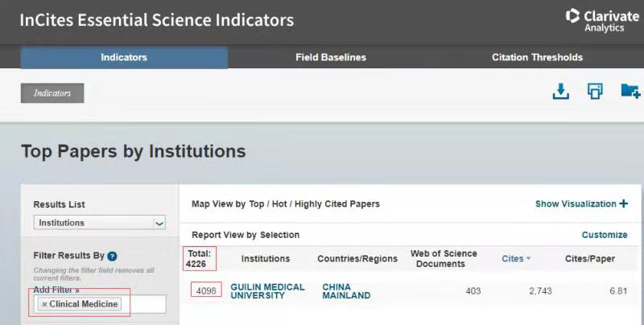The width and height of the screenshot is (644, 325).
Task: Switch to the Indicators tab
Action: tap(124, 57)
